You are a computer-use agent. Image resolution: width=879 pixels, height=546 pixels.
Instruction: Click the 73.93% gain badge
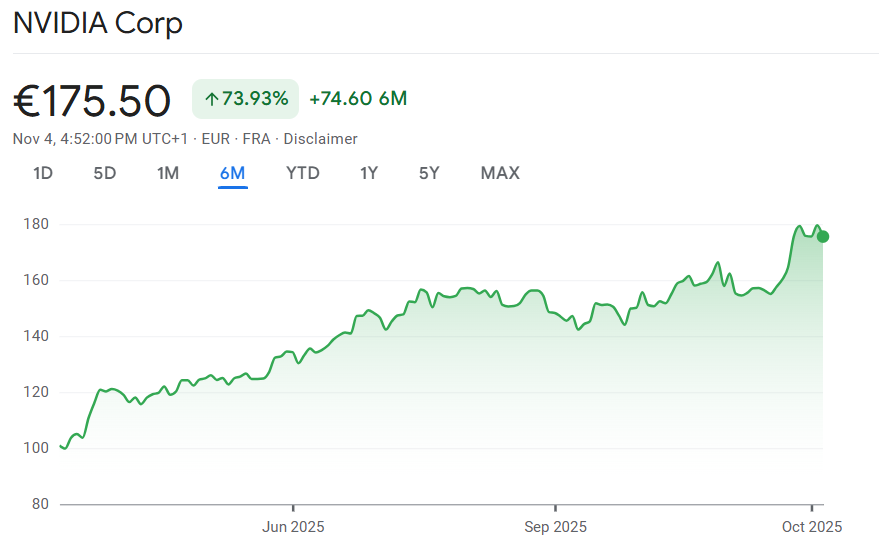click(245, 99)
